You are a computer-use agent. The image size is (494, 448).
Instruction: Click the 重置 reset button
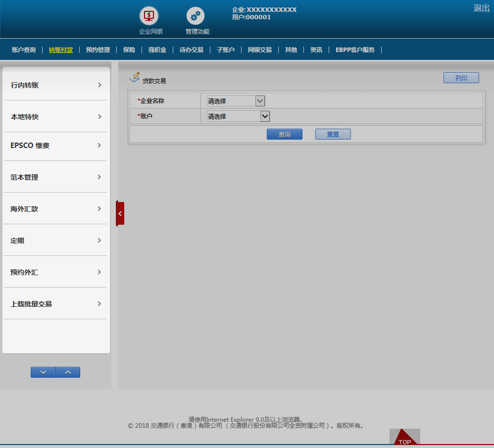point(333,134)
